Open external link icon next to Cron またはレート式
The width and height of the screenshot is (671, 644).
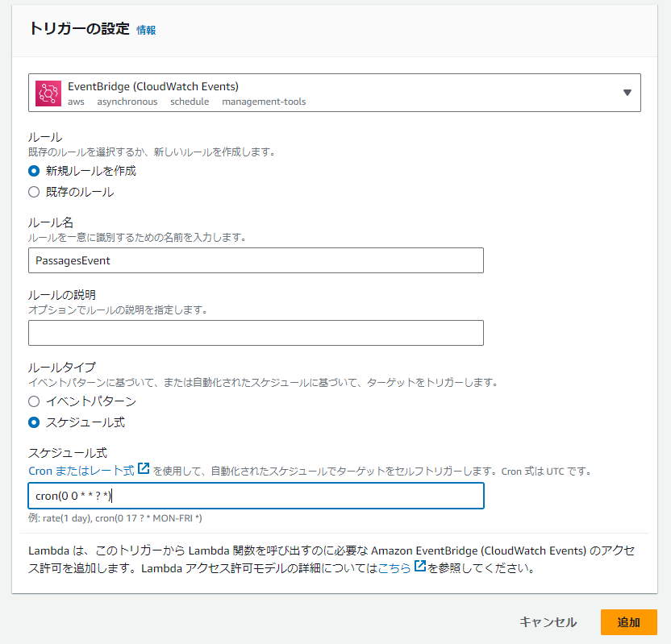tap(144, 468)
